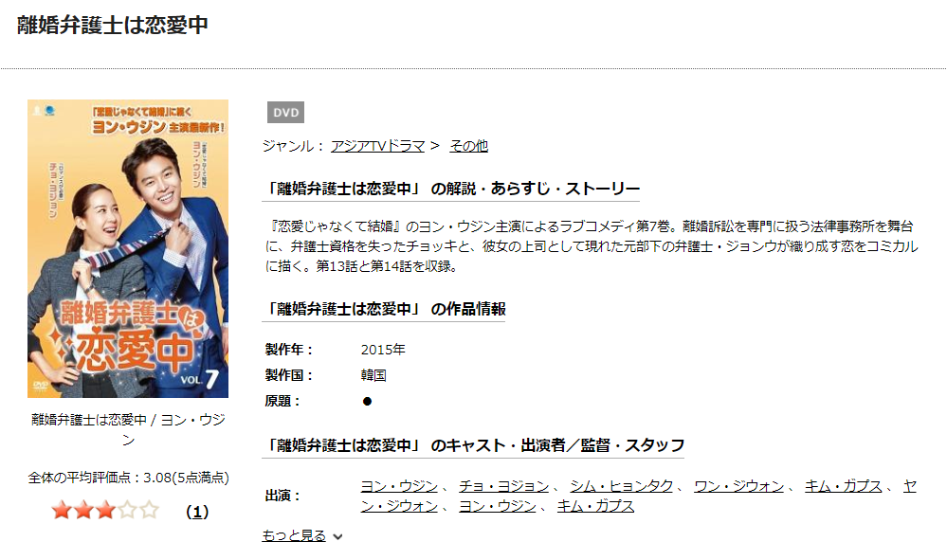Click the title caption below the cover image

coord(128,429)
